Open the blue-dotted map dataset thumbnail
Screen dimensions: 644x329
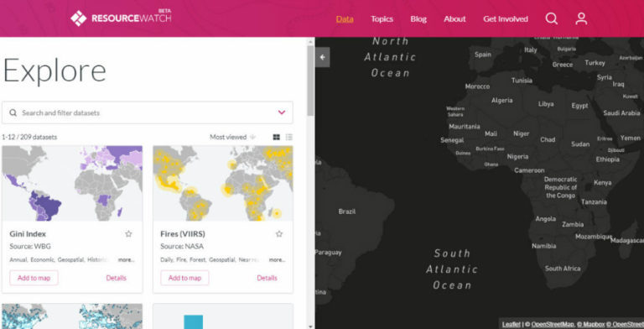tap(72, 316)
